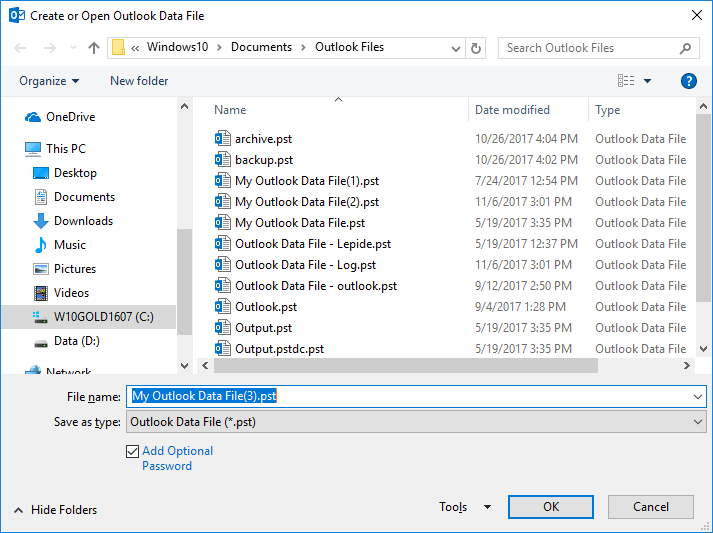This screenshot has height=533, width=713.
Task: Open the File name dropdown arrow
Action: click(697, 396)
